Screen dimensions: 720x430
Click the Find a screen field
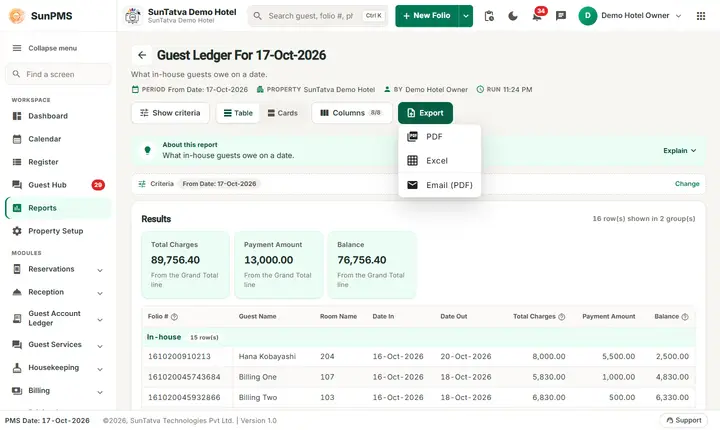pyautogui.click(x=58, y=74)
